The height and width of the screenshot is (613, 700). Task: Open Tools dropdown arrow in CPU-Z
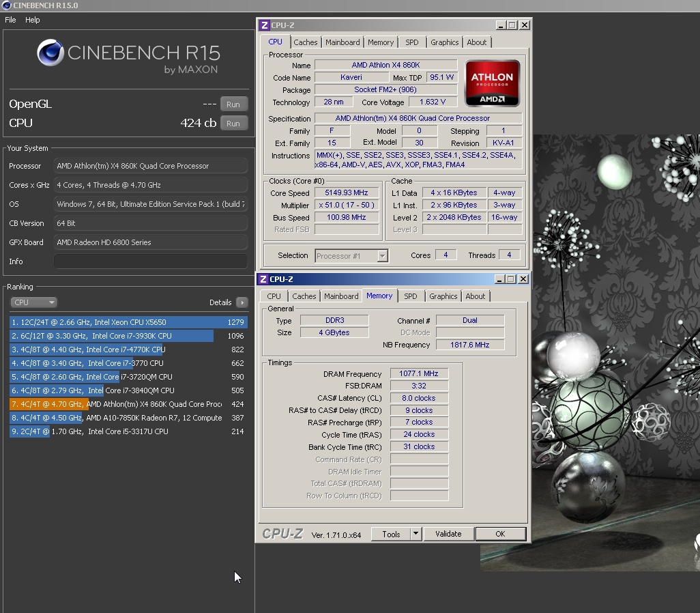[415, 533]
